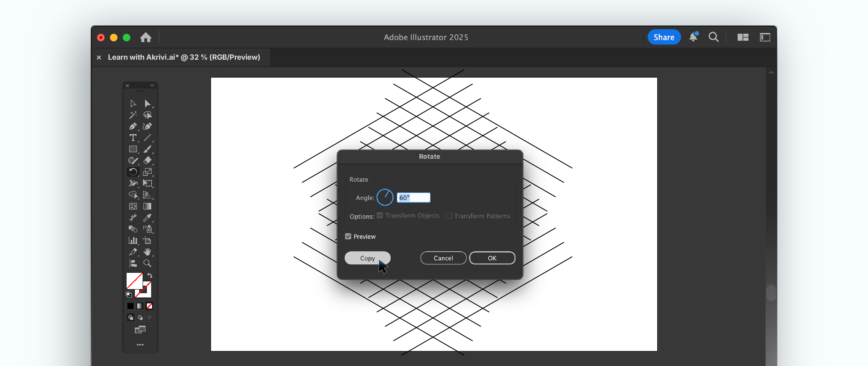Image resolution: width=868 pixels, height=366 pixels.
Task: Apply None mode swatch
Action: 149,306
